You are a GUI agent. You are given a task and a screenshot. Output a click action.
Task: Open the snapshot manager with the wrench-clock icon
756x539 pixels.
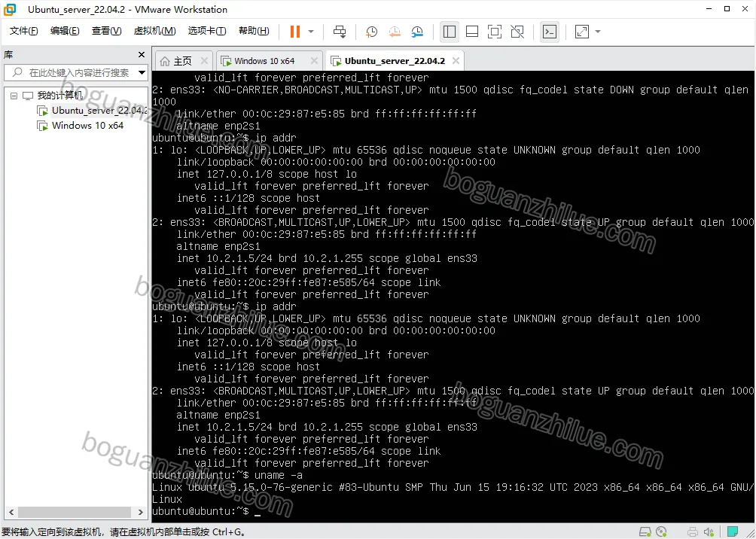tap(418, 32)
